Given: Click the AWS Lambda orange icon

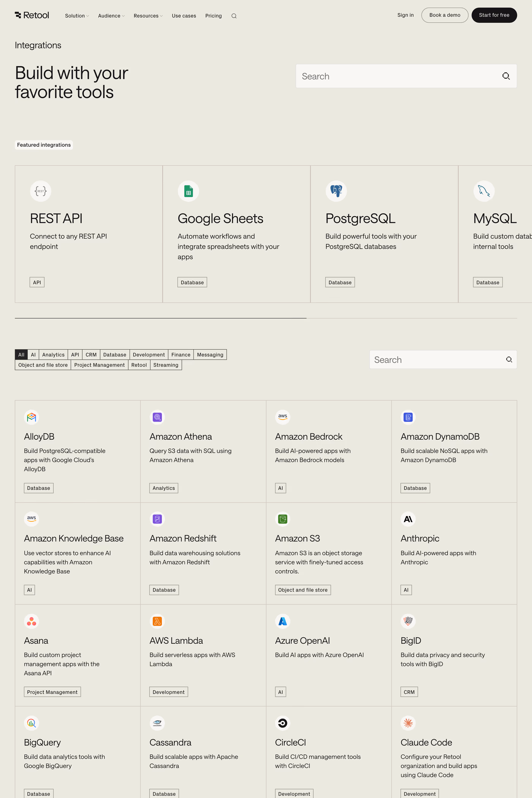Looking at the screenshot, I should tap(157, 621).
